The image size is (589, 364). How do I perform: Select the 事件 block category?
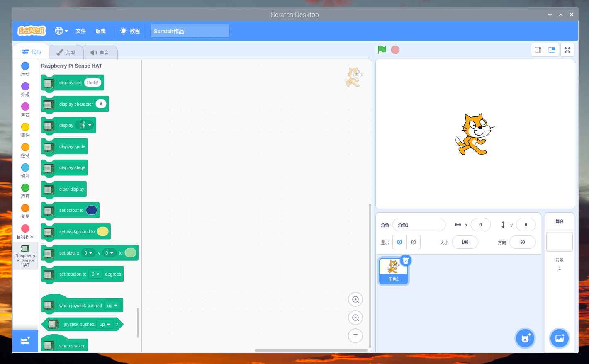pyautogui.click(x=25, y=130)
